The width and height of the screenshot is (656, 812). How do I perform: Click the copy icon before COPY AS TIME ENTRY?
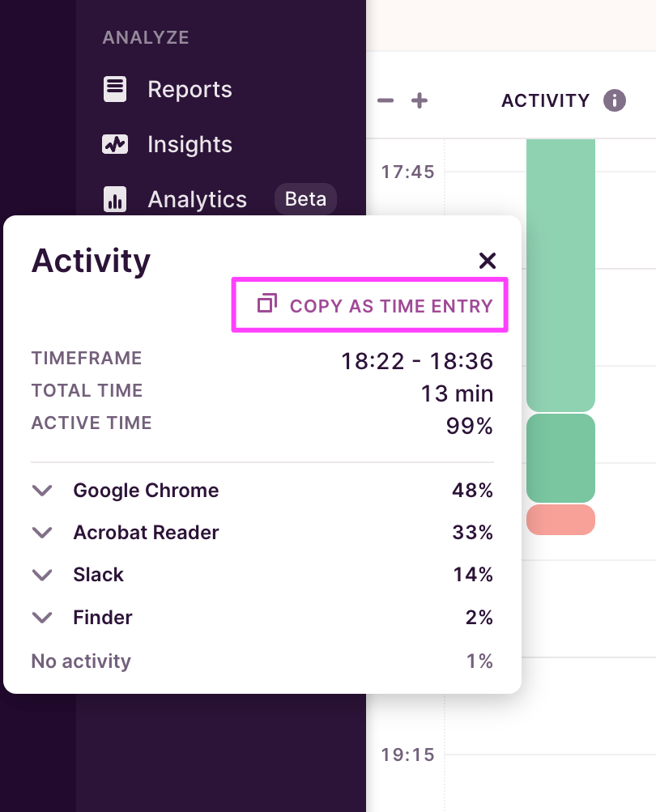tap(267, 304)
